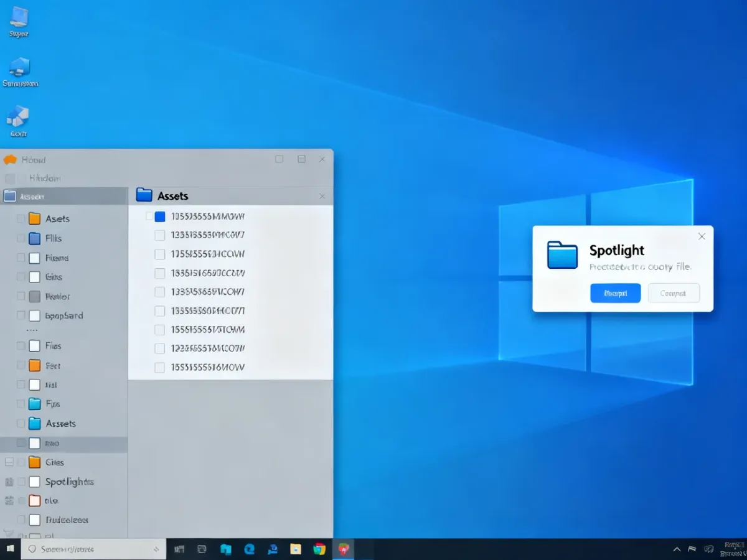
Task: Expand the node icon left of Spotlights row
Action: tap(9, 482)
